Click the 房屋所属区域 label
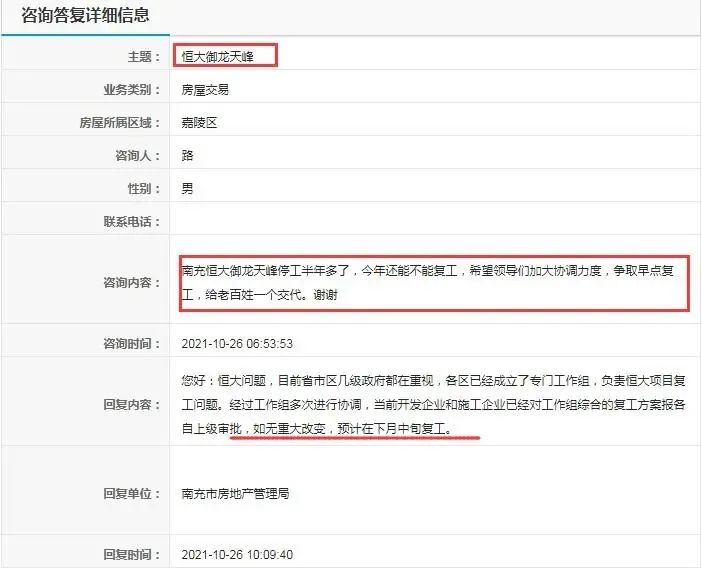 click(x=120, y=123)
